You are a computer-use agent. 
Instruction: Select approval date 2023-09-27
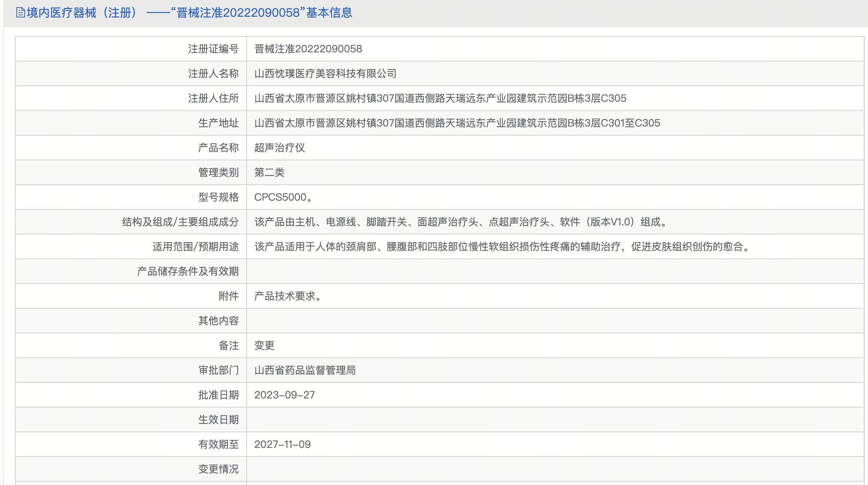click(284, 395)
